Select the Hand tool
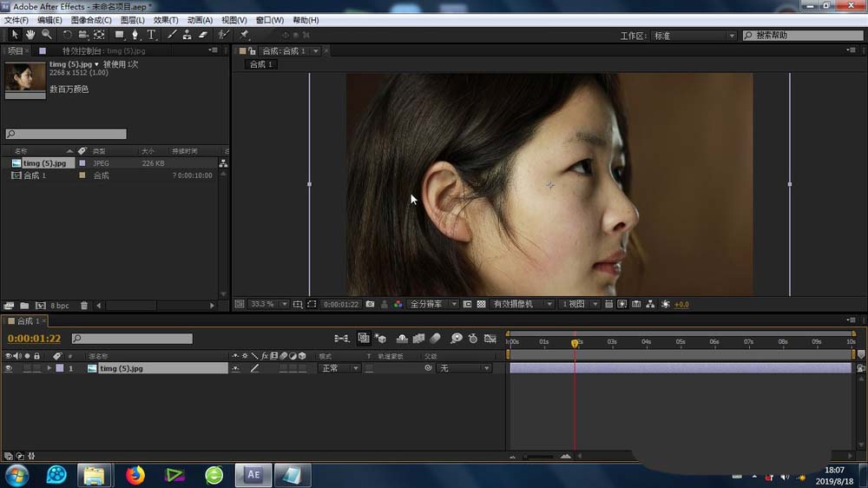The width and height of the screenshot is (868, 488). (x=30, y=35)
